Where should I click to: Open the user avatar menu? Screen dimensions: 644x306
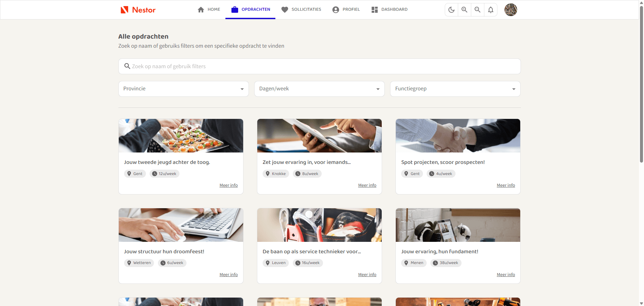pyautogui.click(x=511, y=10)
